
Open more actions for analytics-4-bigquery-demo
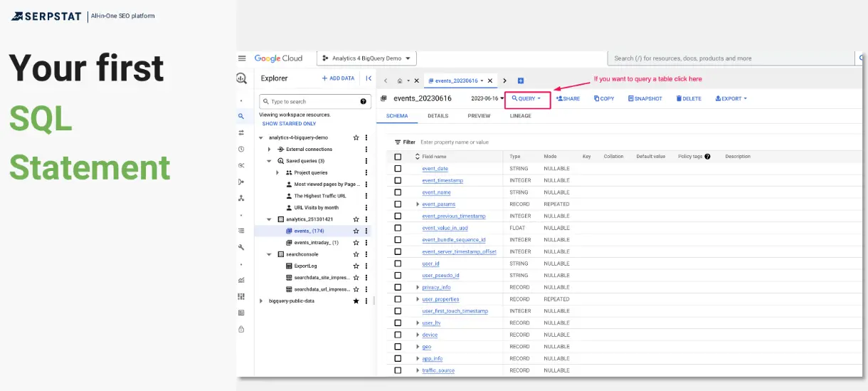(366, 137)
